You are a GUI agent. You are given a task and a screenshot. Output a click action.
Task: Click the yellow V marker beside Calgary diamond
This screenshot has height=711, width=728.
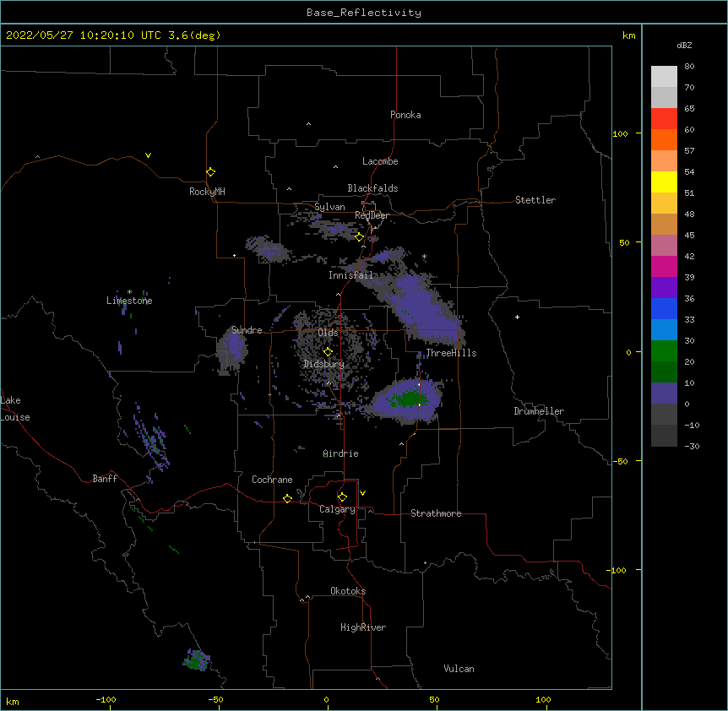[x=362, y=493]
